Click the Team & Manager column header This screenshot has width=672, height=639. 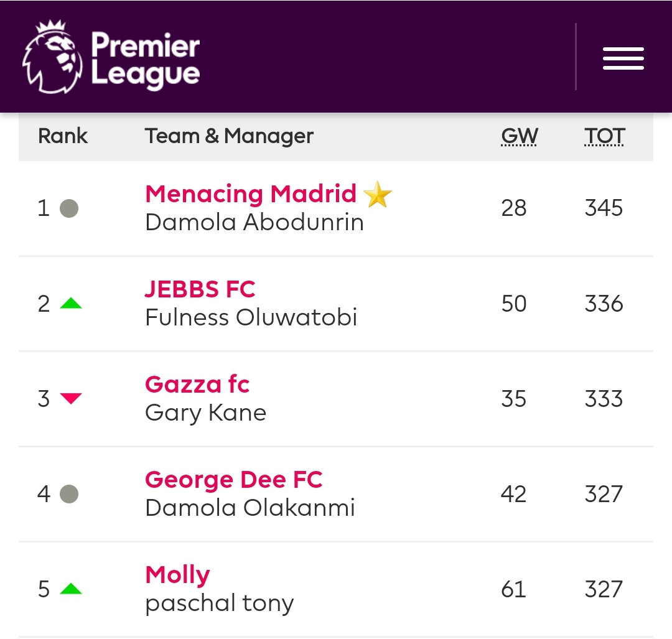tap(229, 136)
